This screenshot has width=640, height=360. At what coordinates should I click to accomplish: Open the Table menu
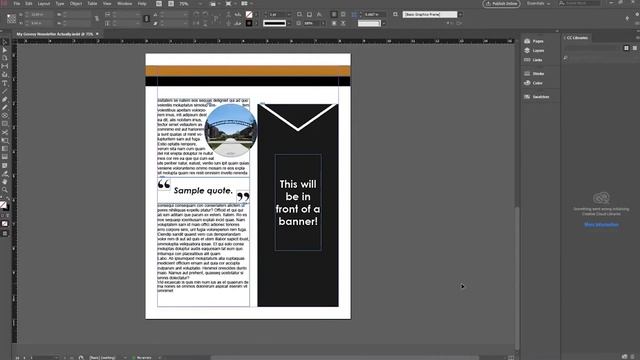(x=93, y=4)
